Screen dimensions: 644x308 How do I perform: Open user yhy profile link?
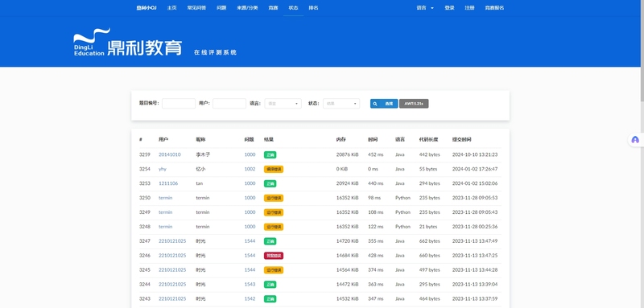tap(163, 169)
